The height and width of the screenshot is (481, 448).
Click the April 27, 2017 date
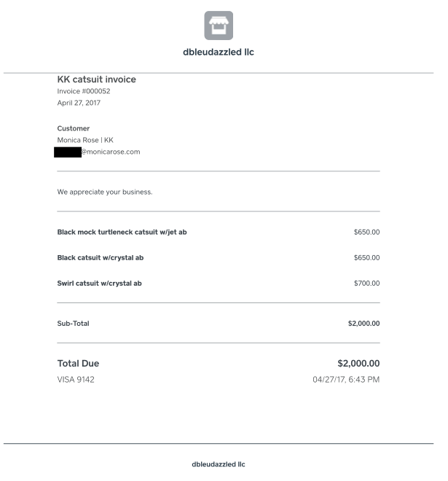[79, 103]
